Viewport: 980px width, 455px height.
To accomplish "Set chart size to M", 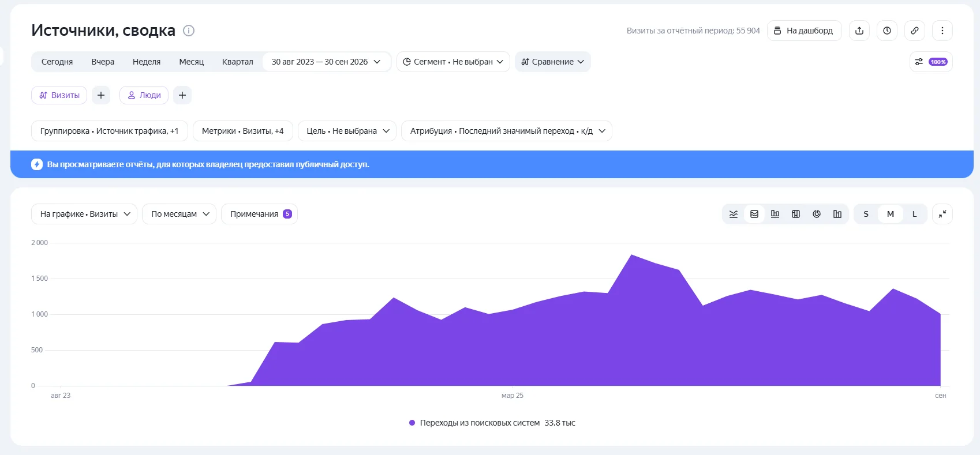I will click(891, 214).
